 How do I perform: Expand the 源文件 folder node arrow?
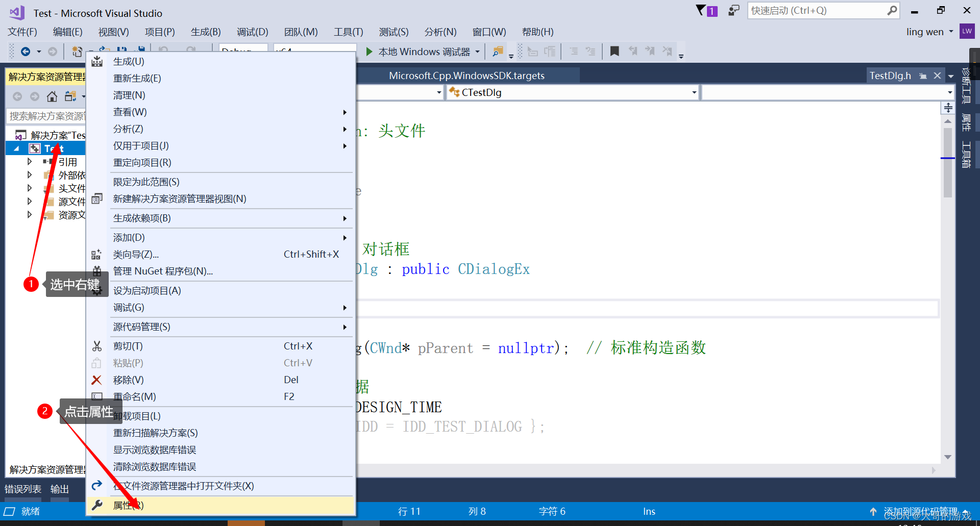(30, 202)
